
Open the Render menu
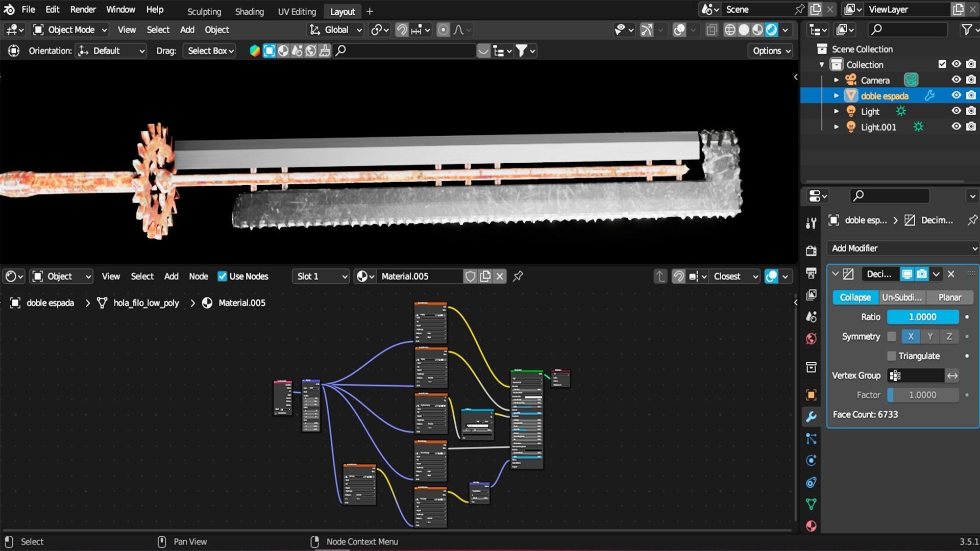click(83, 9)
